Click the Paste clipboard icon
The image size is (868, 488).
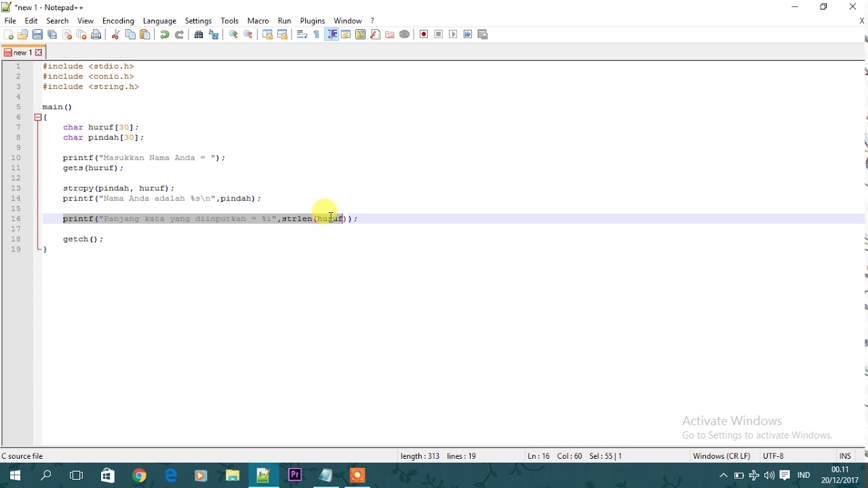pyautogui.click(x=144, y=35)
